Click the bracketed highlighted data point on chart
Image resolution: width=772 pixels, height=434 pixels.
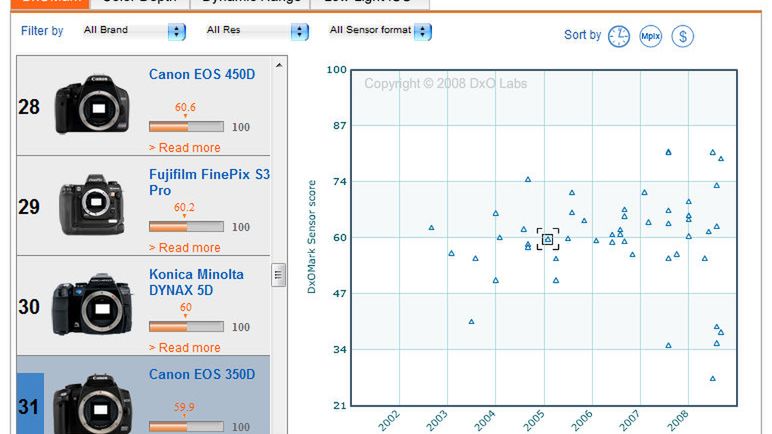(547, 239)
